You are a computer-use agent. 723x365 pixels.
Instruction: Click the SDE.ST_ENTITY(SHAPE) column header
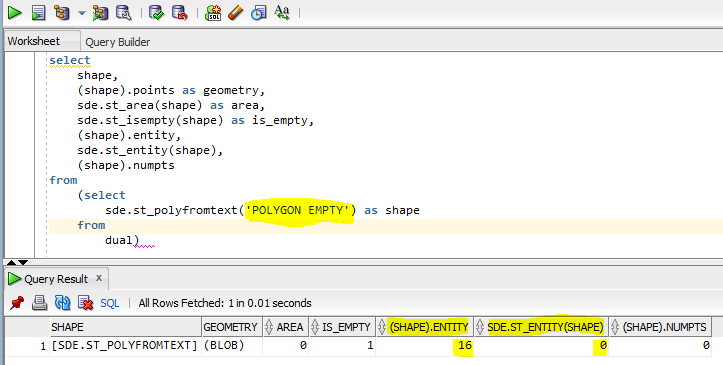[541, 327]
